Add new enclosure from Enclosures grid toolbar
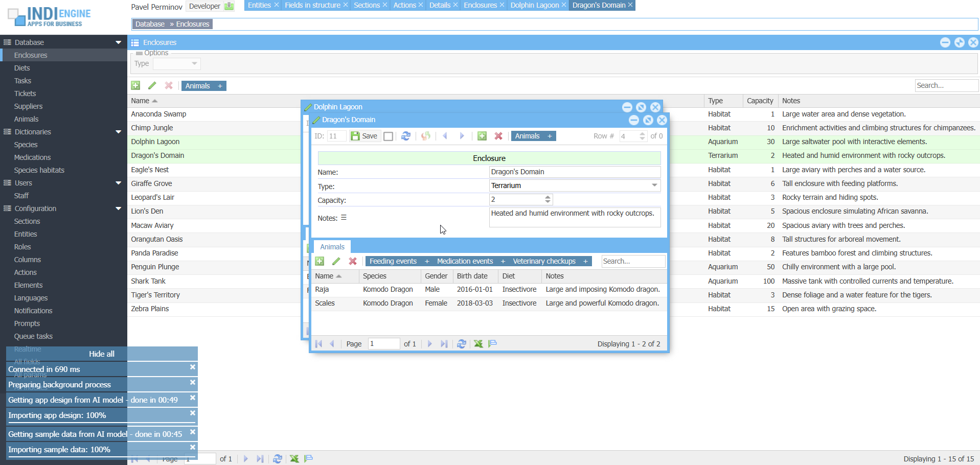 tap(135, 86)
